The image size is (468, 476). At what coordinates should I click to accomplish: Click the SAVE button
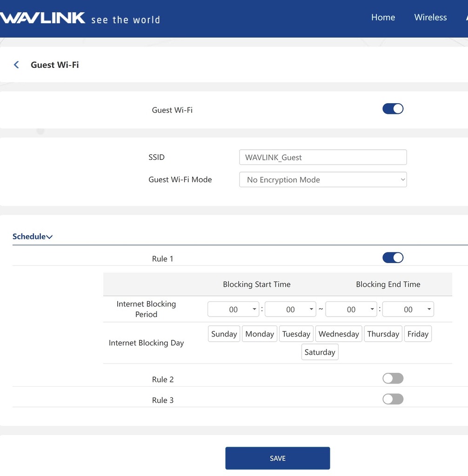[x=278, y=458]
